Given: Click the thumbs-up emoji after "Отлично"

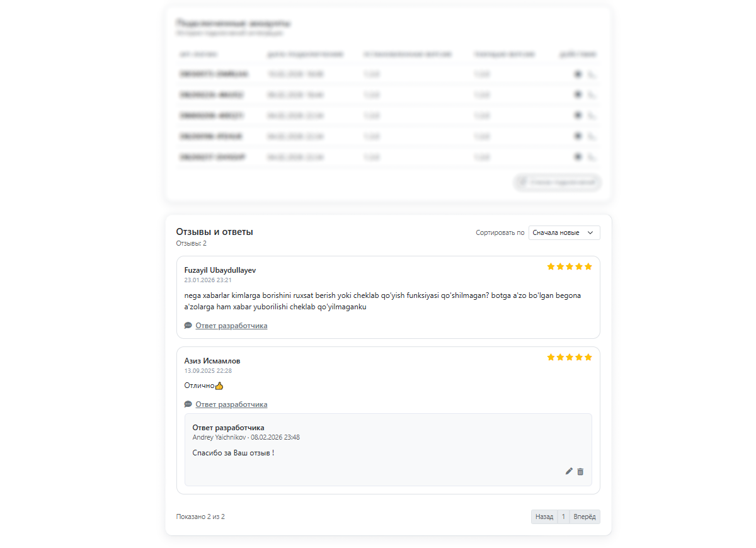Looking at the screenshot, I should [219, 385].
